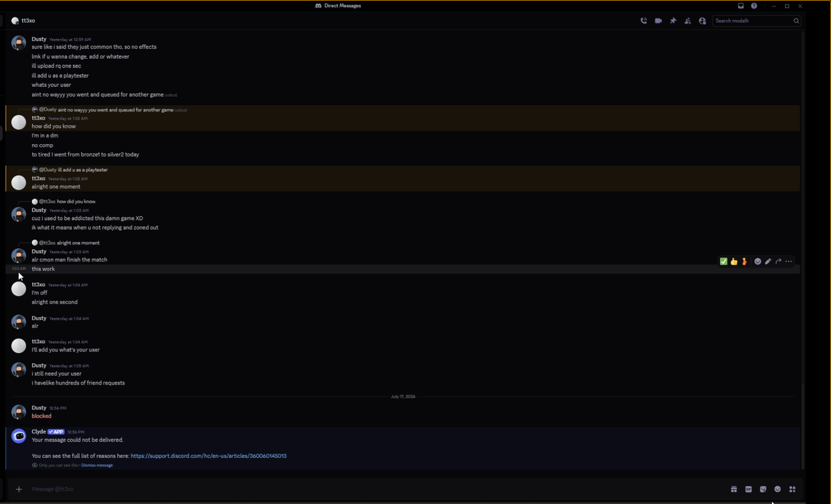Screen dimensions: 831x504
Task: React with green check mark emoji
Action: pos(723,261)
